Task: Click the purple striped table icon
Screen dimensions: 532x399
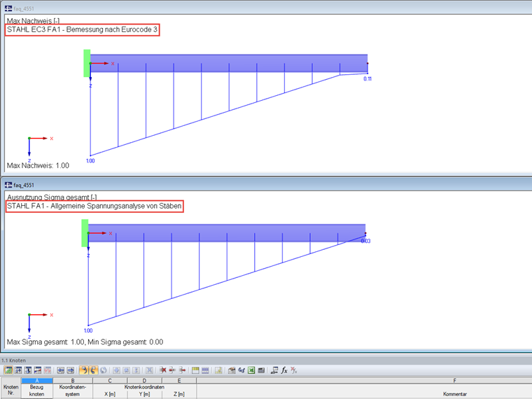Action: 205,370
